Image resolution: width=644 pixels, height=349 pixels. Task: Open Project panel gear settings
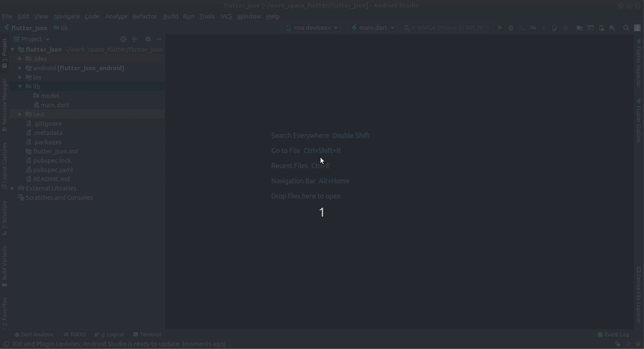(x=148, y=39)
